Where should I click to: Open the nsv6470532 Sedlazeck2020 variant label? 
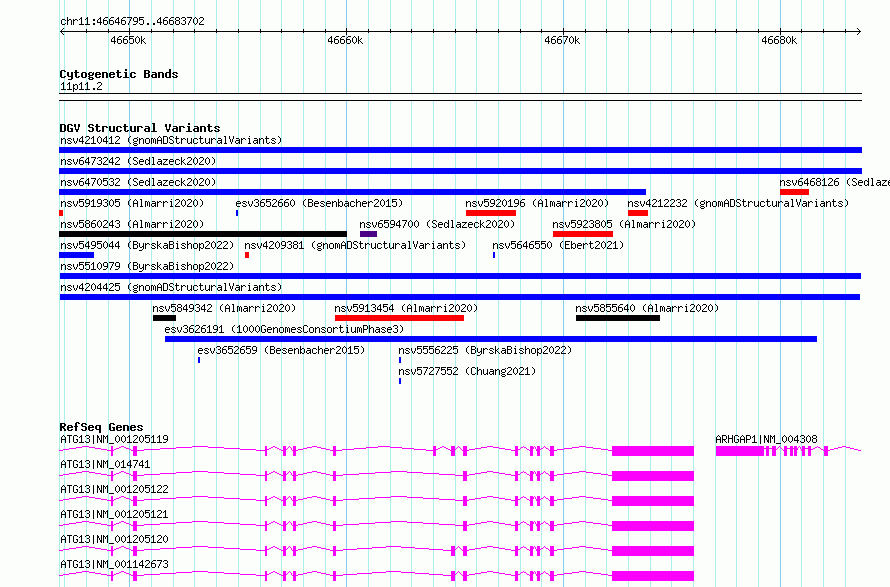[x=138, y=182]
